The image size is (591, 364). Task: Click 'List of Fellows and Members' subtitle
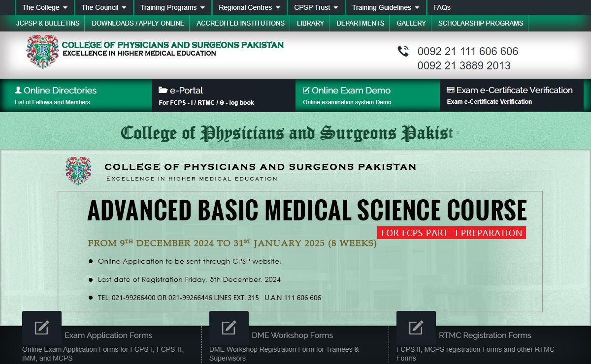click(x=52, y=102)
